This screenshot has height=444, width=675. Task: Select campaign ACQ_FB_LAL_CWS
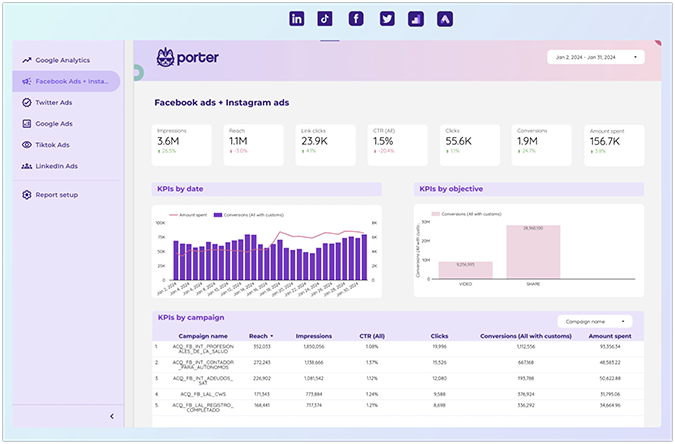(203, 394)
